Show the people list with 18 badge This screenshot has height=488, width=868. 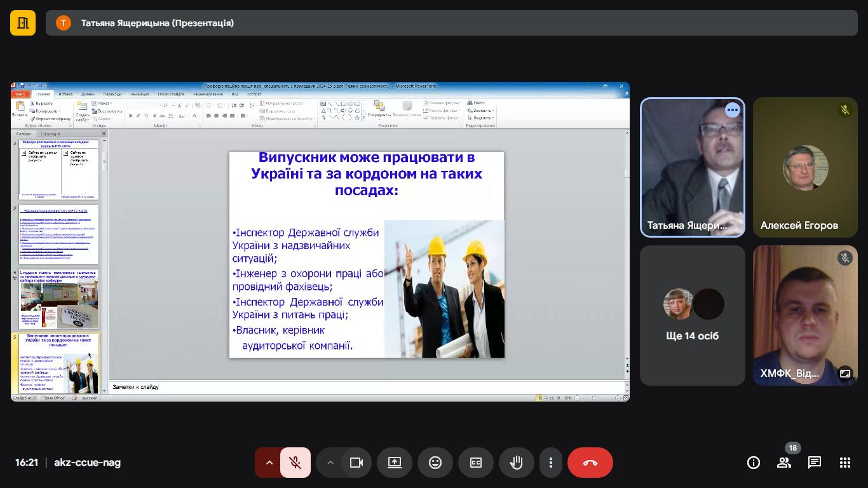click(x=784, y=463)
